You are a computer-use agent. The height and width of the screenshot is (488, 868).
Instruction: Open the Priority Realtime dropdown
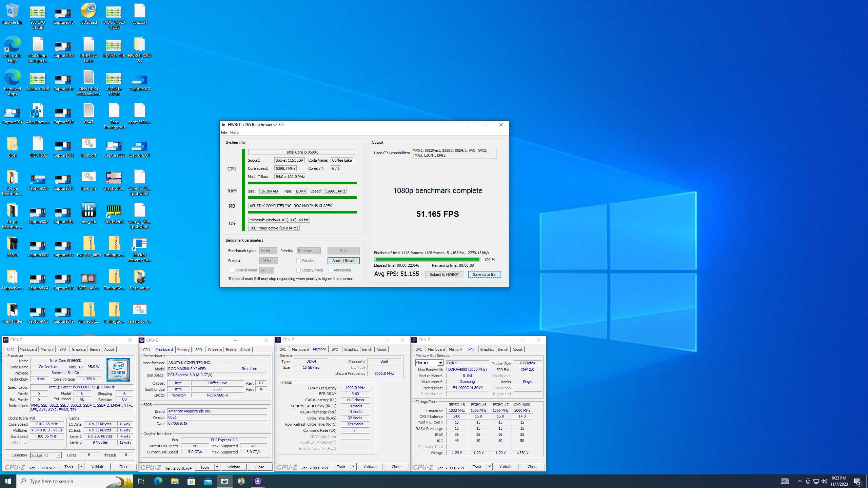[x=309, y=251]
